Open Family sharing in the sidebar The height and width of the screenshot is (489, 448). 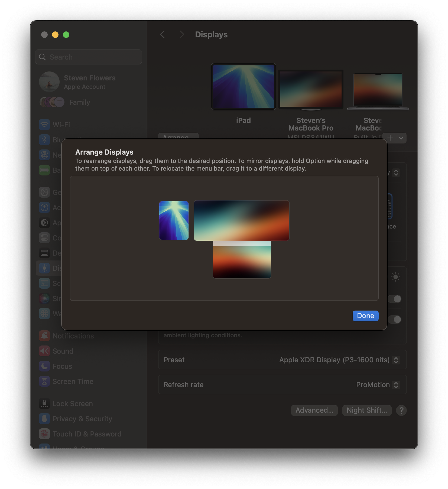tap(64, 102)
